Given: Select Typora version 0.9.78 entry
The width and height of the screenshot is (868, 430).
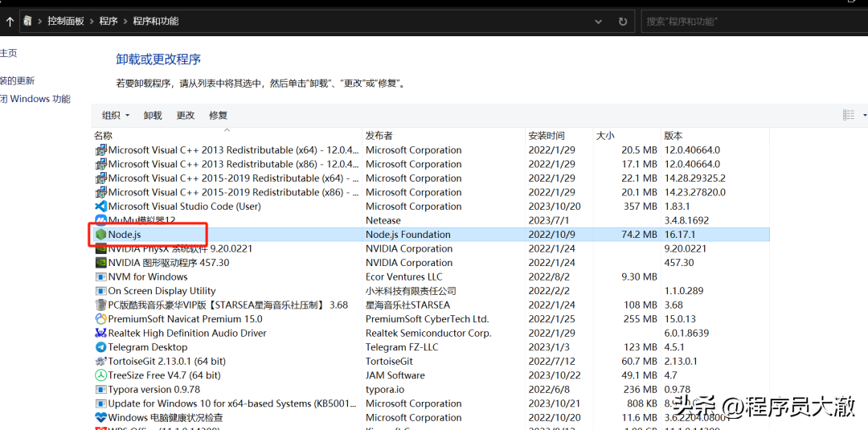Looking at the screenshot, I should [x=154, y=390].
